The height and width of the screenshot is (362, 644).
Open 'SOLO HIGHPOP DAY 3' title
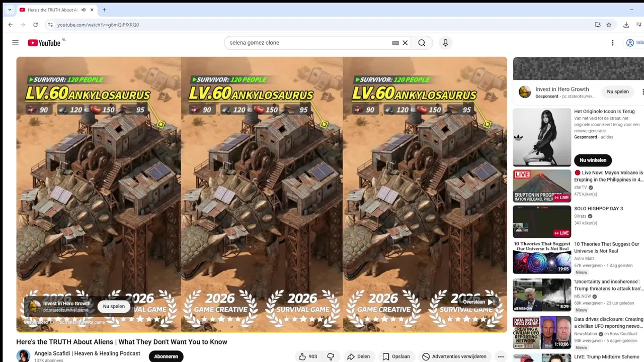click(x=598, y=209)
